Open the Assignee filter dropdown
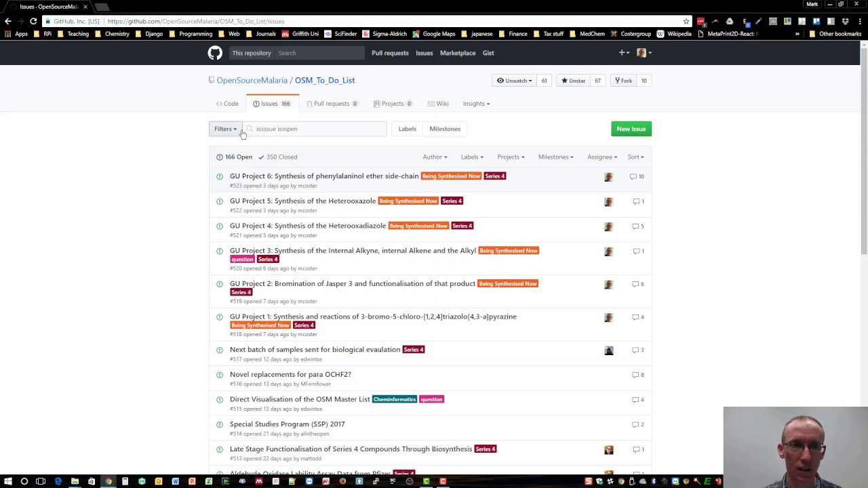The width and height of the screenshot is (868, 488). [602, 157]
